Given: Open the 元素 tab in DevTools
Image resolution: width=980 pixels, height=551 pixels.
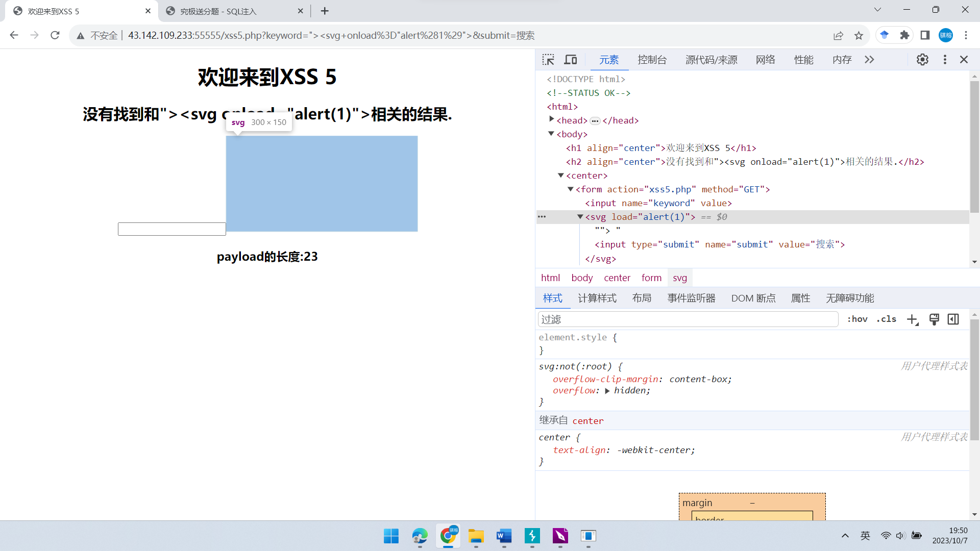Looking at the screenshot, I should (609, 60).
